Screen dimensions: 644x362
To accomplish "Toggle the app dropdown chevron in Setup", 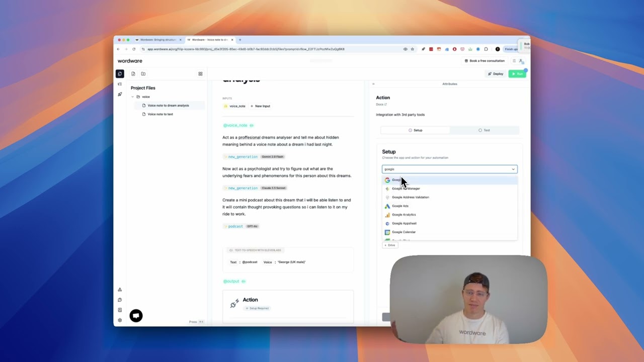I will pyautogui.click(x=513, y=169).
